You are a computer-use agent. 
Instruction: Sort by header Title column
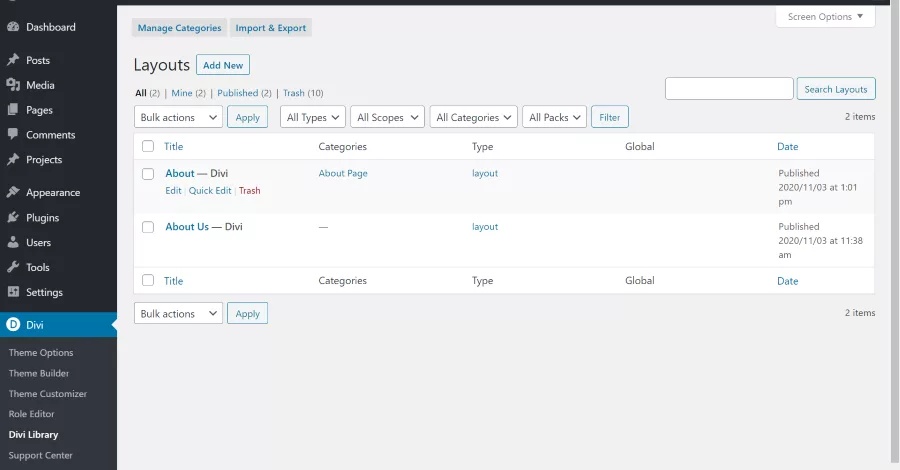click(173, 146)
